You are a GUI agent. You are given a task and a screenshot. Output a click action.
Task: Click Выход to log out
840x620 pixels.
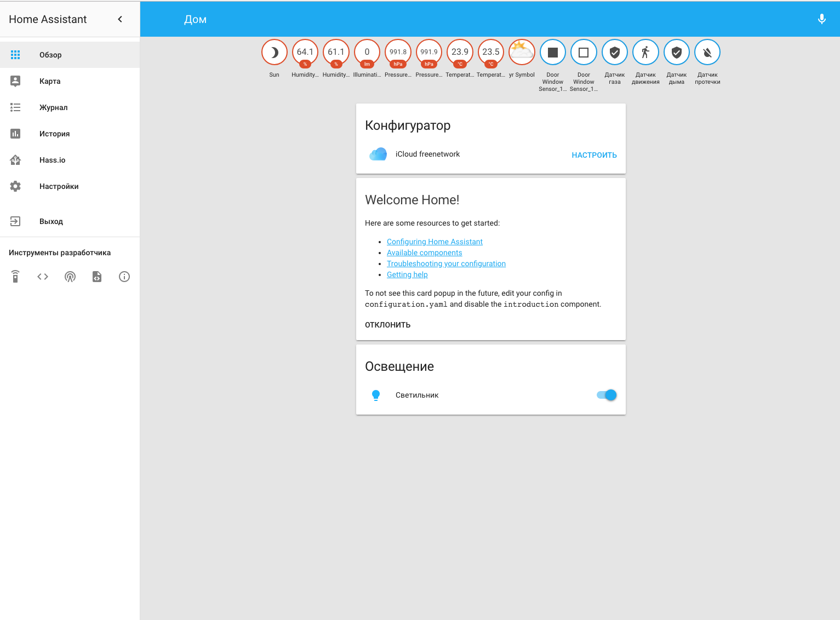coord(70,221)
